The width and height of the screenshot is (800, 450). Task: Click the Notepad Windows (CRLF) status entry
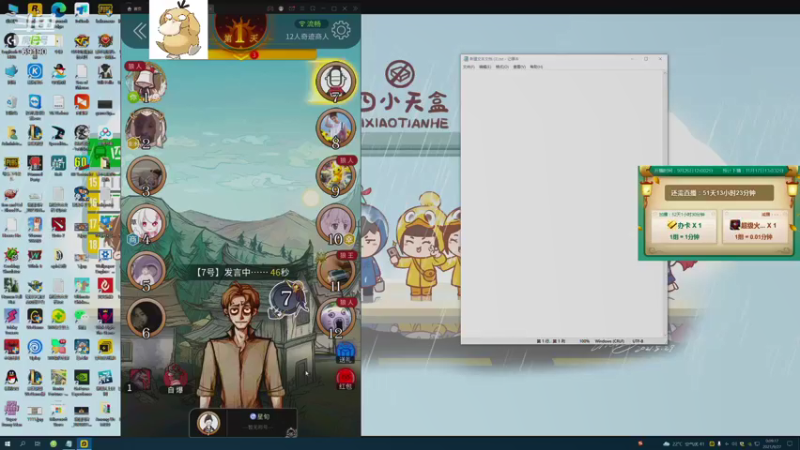click(609, 341)
